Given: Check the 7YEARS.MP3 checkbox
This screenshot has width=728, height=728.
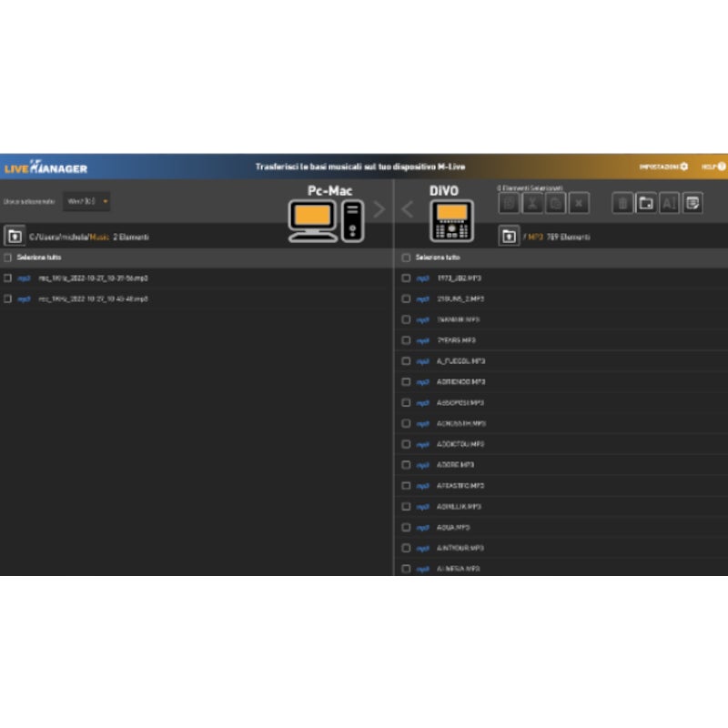Looking at the screenshot, I should 406,340.
